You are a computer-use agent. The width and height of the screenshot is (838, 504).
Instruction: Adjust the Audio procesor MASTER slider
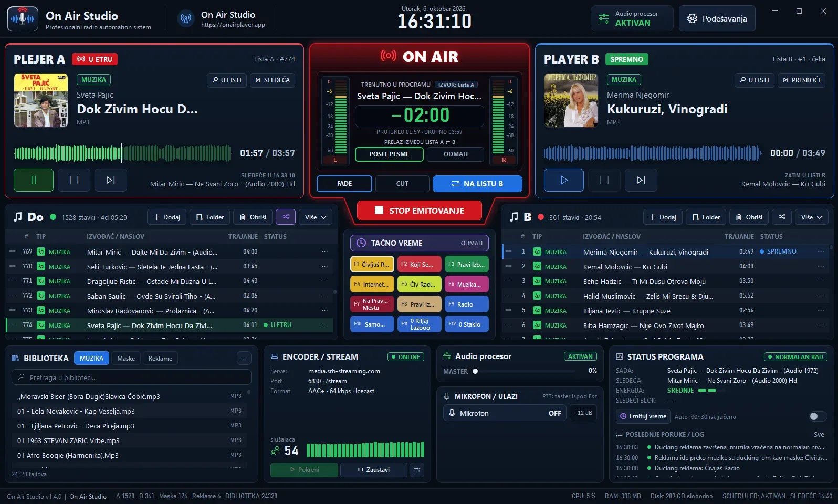525,371
